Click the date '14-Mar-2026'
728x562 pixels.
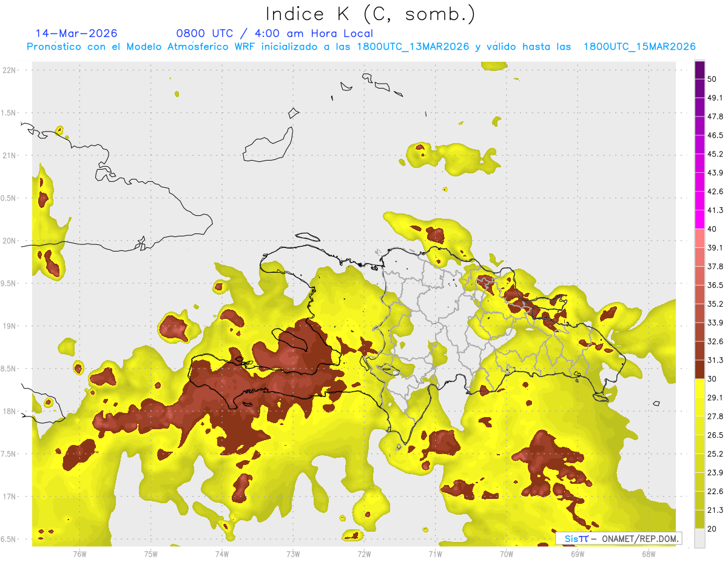coord(76,33)
